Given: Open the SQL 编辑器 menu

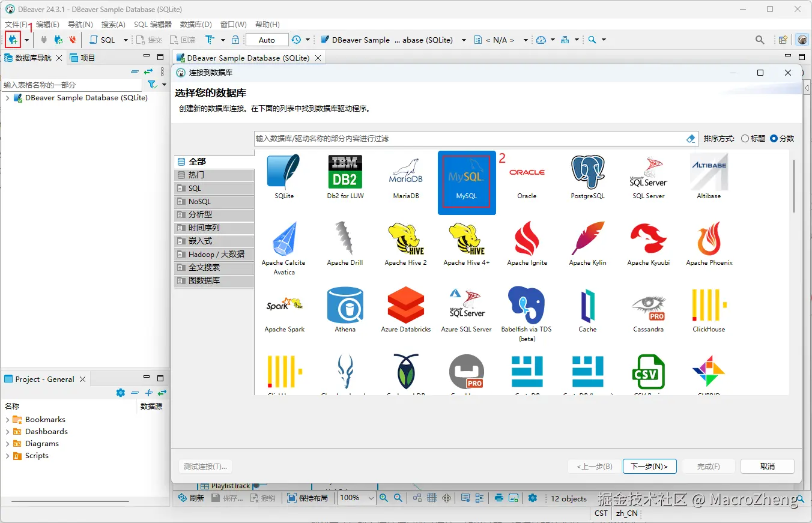Looking at the screenshot, I should pos(153,25).
